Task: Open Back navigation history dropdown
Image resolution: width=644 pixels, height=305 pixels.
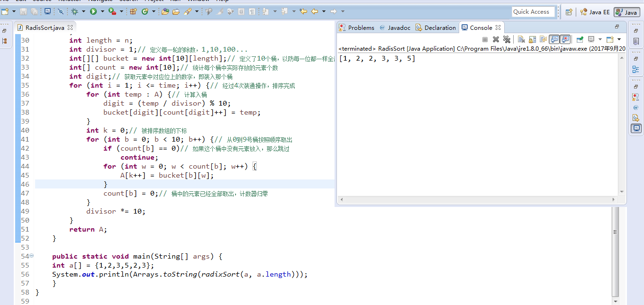Action: pyautogui.click(x=324, y=11)
